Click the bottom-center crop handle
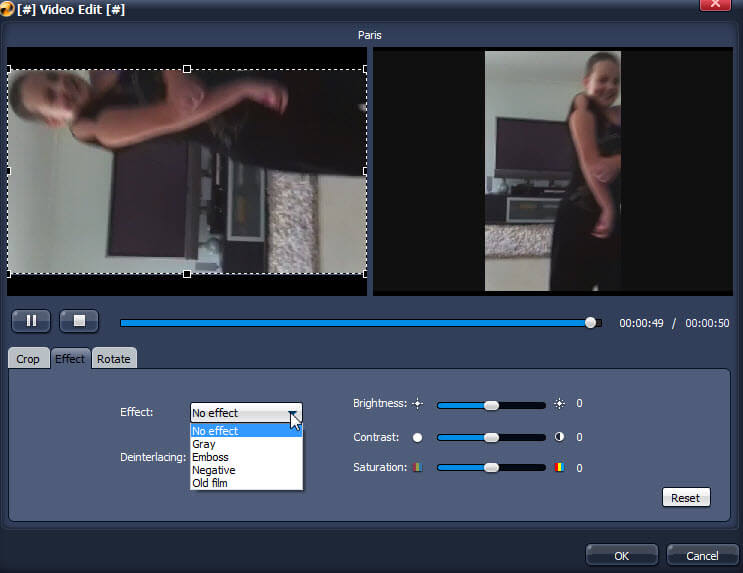 coord(187,274)
